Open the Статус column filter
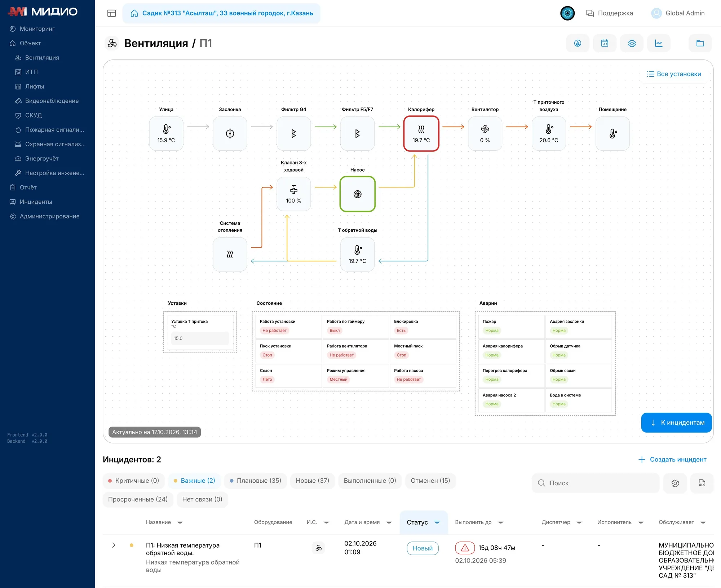The height and width of the screenshot is (588, 721). point(437,522)
